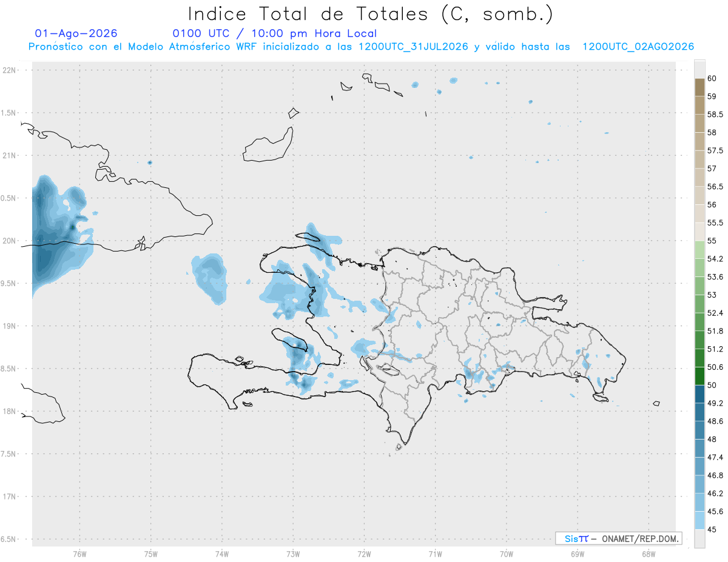
Task: Click the '76W' longitude label
Action: point(79,554)
